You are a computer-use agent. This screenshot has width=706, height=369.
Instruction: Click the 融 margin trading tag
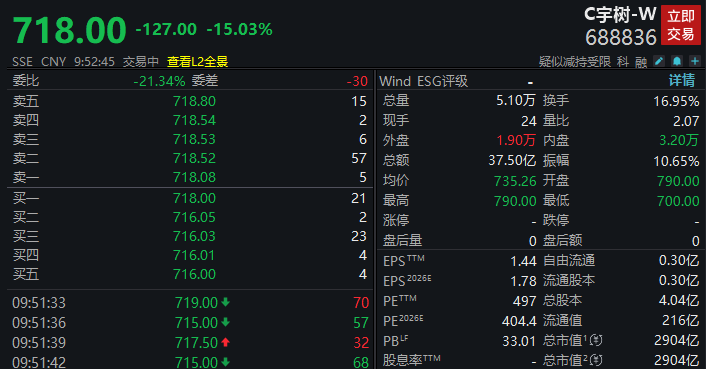coord(641,62)
